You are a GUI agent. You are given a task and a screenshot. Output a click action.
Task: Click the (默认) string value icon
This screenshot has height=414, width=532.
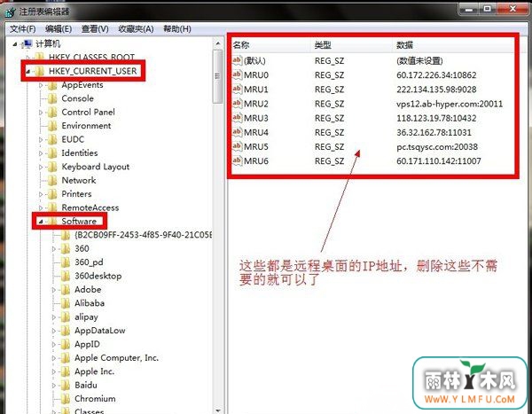click(237, 60)
